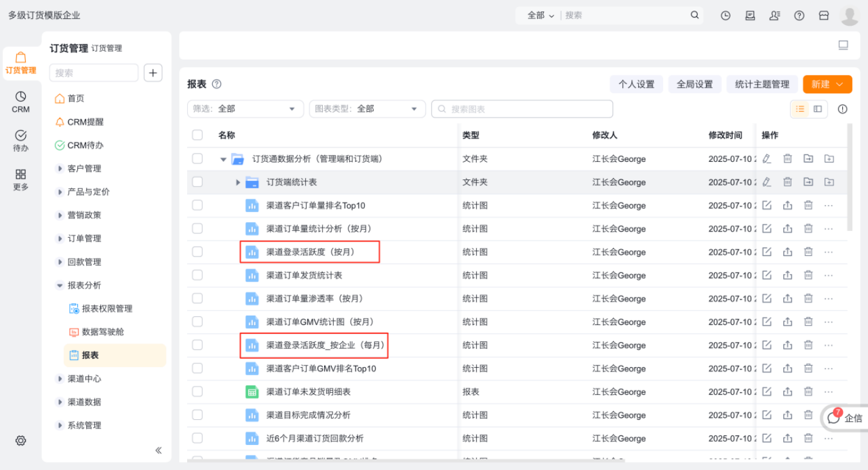Click the sidebar 搜索 input field

coord(94,73)
